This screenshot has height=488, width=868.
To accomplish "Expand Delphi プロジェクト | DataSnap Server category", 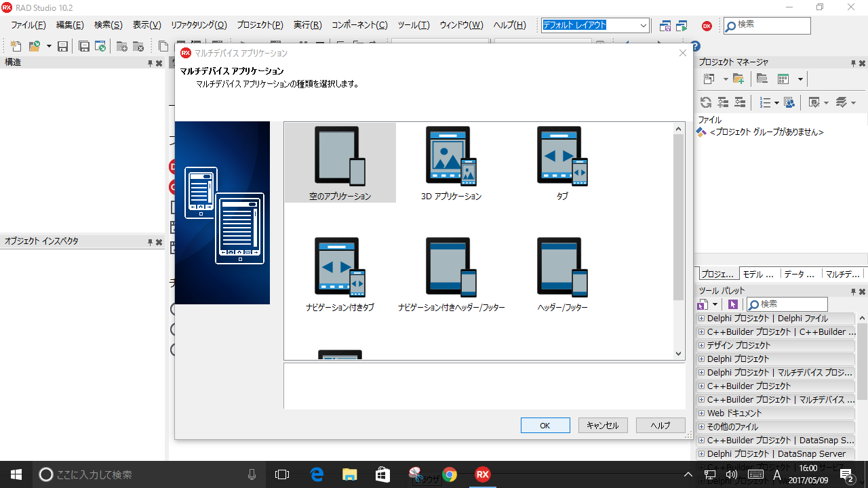I will coord(701,454).
